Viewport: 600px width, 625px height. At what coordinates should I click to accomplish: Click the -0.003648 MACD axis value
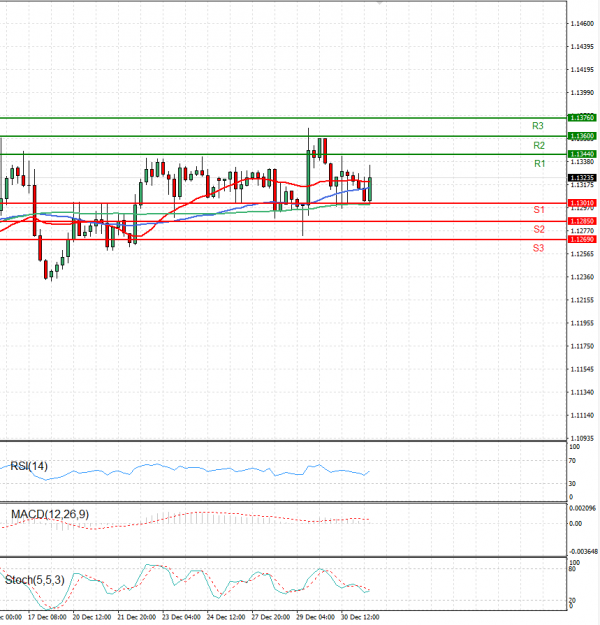tap(583, 552)
